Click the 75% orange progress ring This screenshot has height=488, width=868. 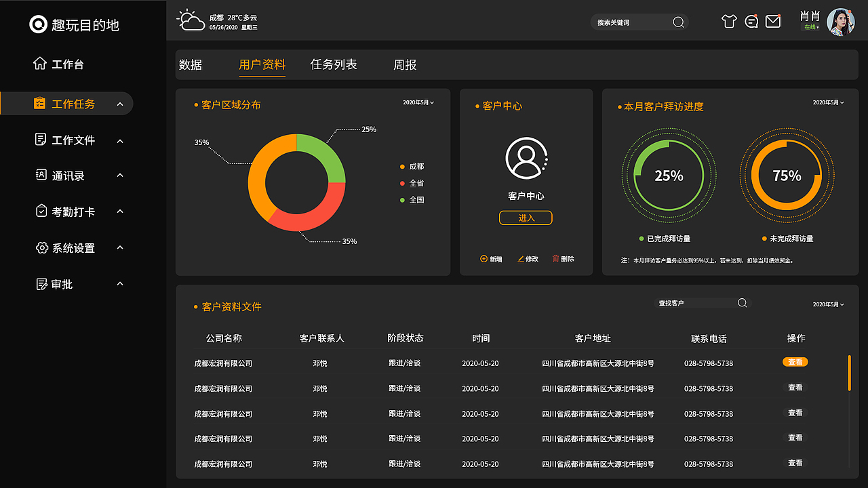(x=787, y=176)
